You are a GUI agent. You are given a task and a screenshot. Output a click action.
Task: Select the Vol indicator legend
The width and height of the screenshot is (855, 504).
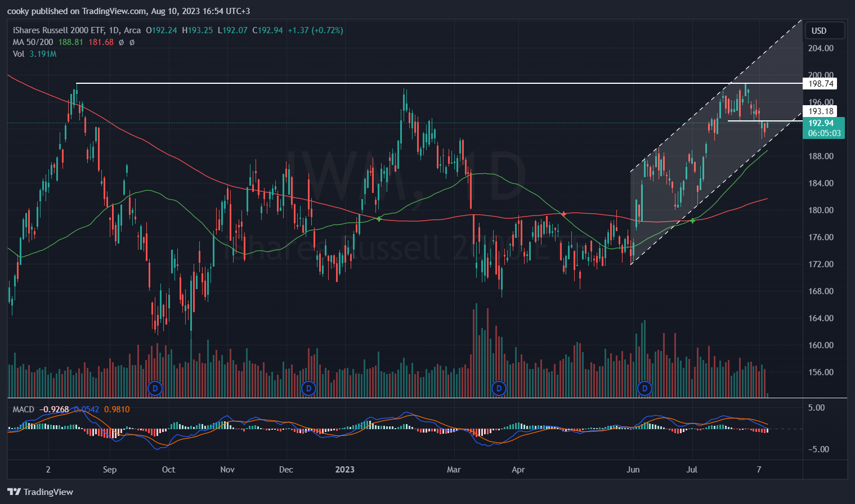[x=19, y=54]
